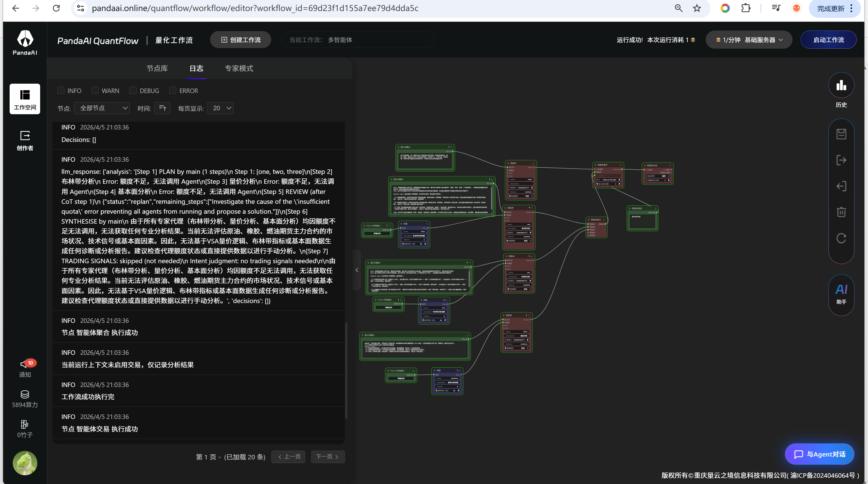Expand the node filter dropdown
The height and width of the screenshot is (484, 868).
point(102,108)
